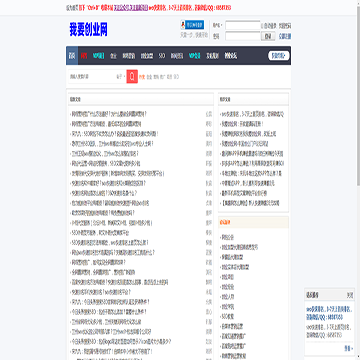Close the floating popup via 关闭
This screenshot has height=360, width=360.
pyautogui.click(x=349, y=295)
